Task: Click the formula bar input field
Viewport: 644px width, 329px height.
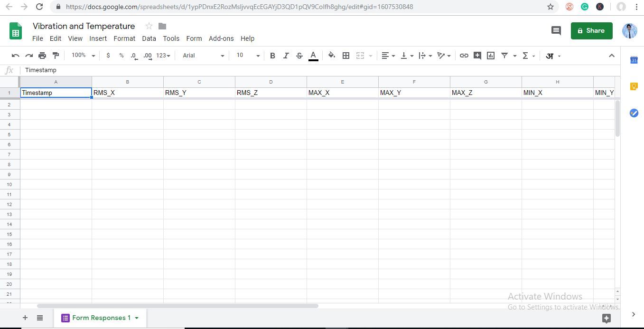Action: pos(320,70)
